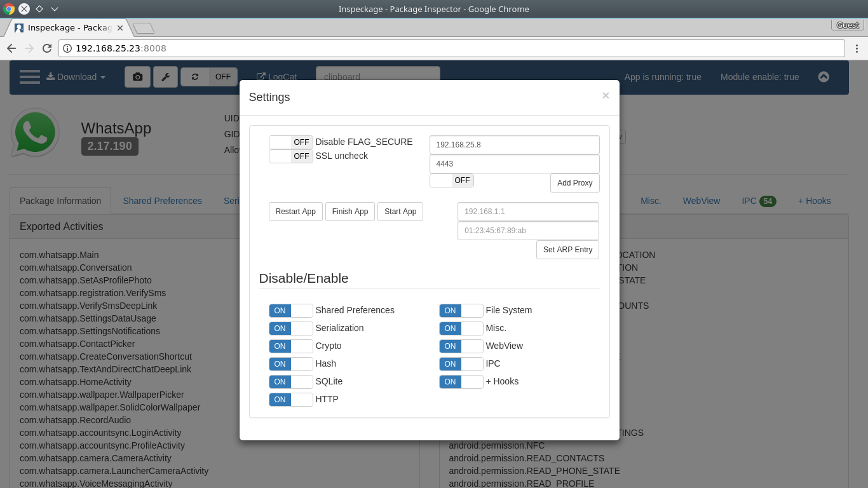Click ARP MAC address field
Viewport: 868px width, 488px height.
click(528, 231)
